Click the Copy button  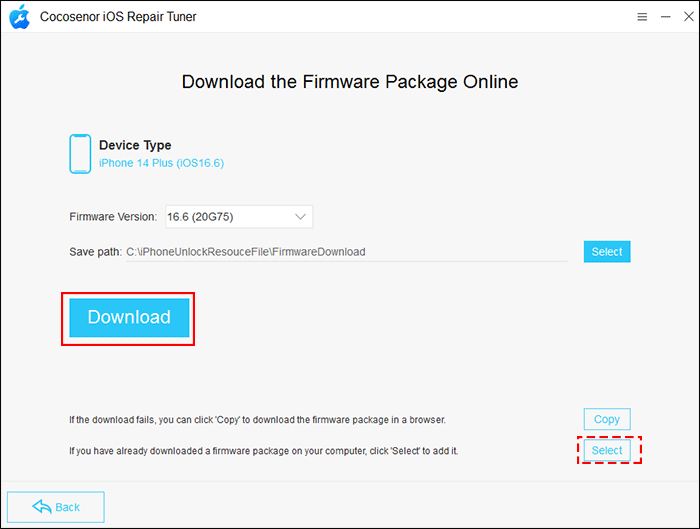(x=607, y=419)
